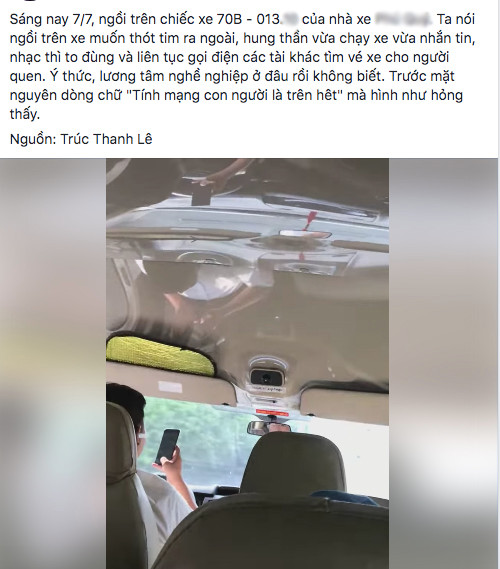Screen dimensions: 500x569
Task: Click the yellow cloth on the overhead shelf
Action: tap(160, 355)
